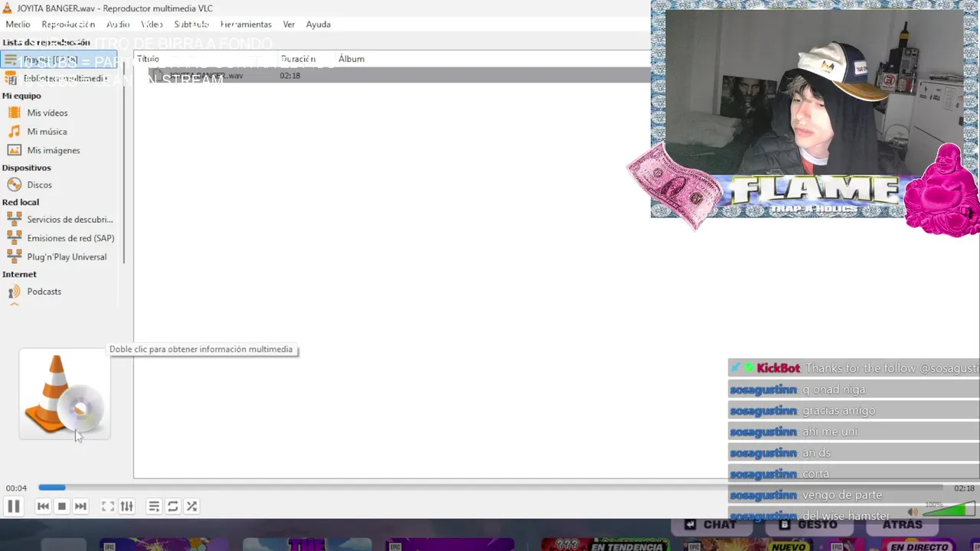Click the chat message 'vengo de parte'
980x551 pixels.
(842, 495)
